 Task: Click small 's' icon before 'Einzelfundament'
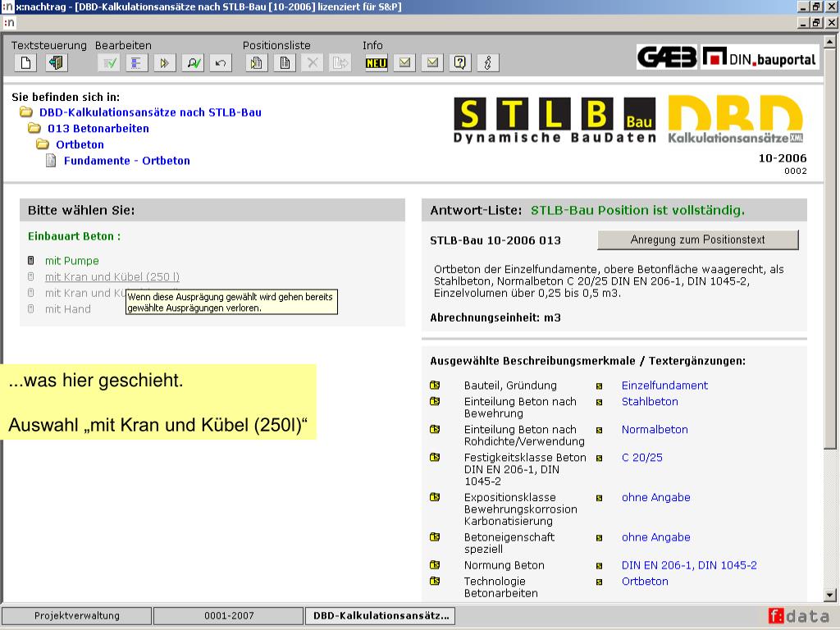pyautogui.click(x=599, y=386)
